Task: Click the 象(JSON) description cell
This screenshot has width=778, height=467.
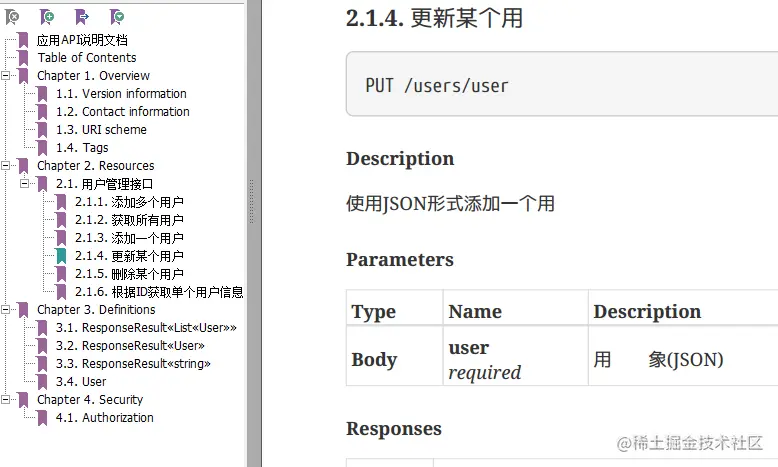Action: (x=686, y=359)
